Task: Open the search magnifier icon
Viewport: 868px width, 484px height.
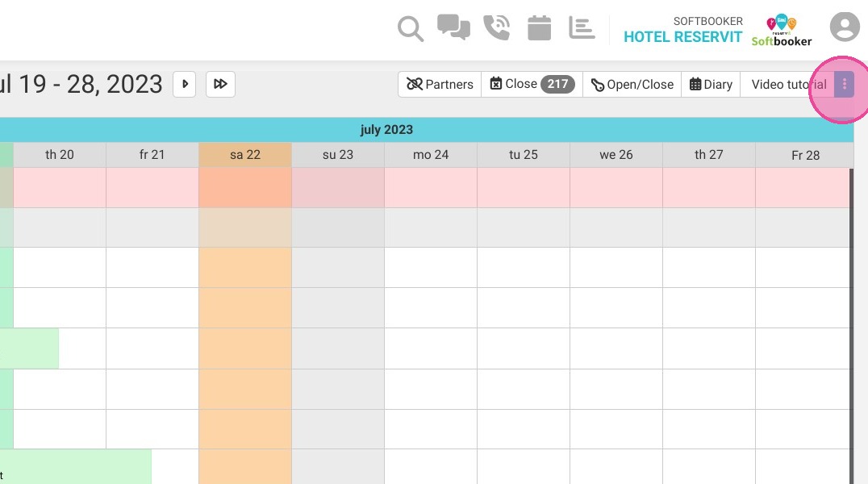Action: coord(410,28)
